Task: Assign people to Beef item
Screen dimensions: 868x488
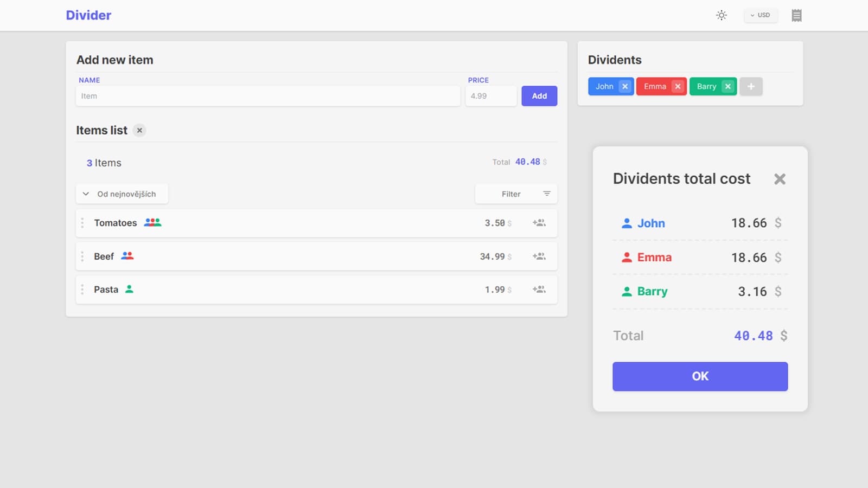Action: pyautogui.click(x=539, y=256)
